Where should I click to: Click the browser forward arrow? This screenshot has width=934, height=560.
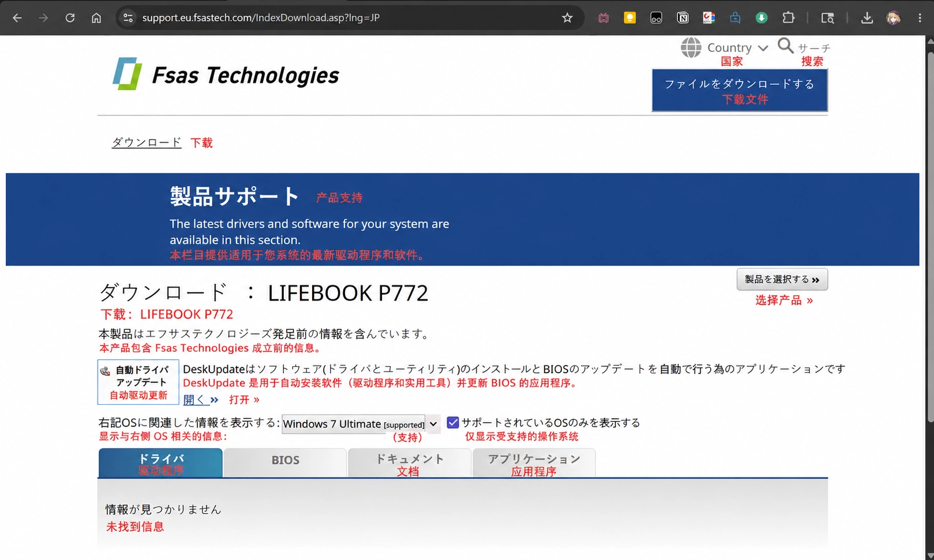tap(43, 18)
